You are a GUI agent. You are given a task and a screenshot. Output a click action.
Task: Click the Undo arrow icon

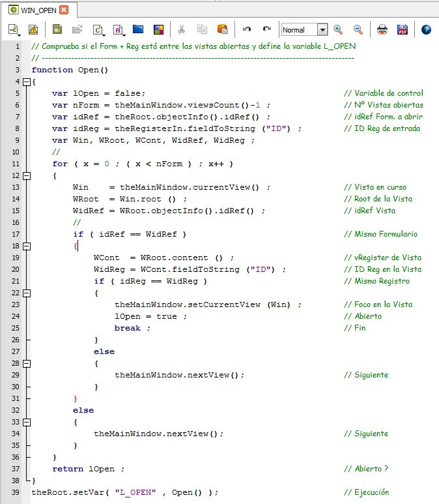point(247,29)
